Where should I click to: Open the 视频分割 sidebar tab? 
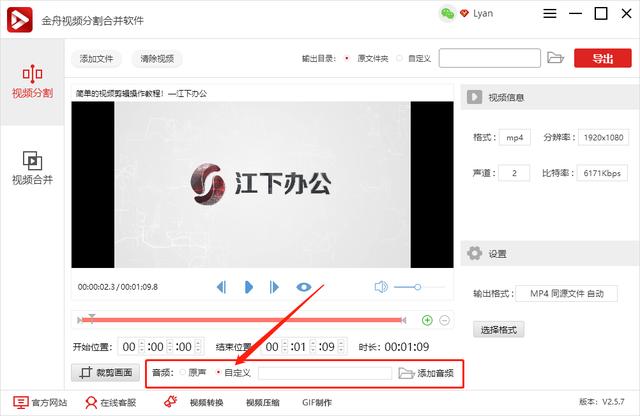click(x=32, y=82)
